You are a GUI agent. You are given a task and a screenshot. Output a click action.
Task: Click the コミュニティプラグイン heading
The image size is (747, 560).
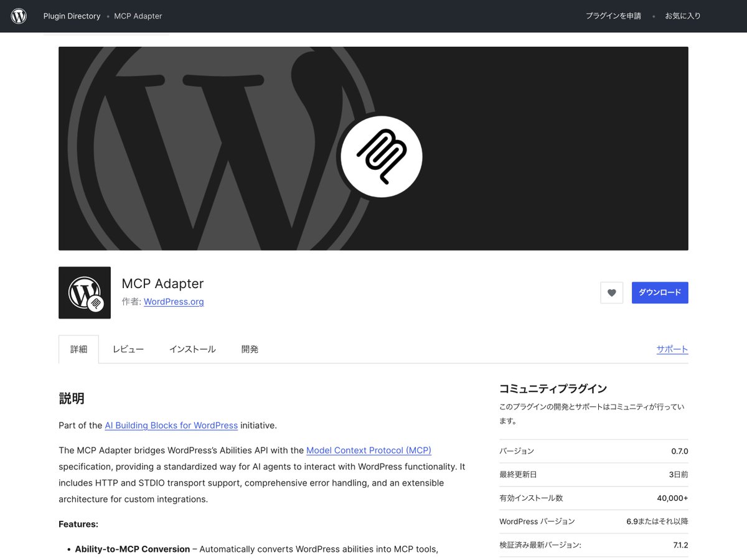(553, 389)
